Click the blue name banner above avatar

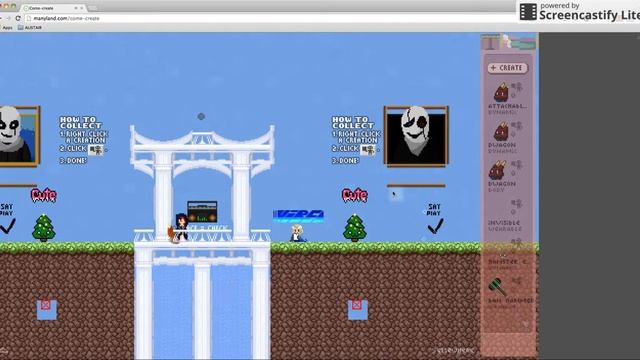pyautogui.click(x=298, y=216)
